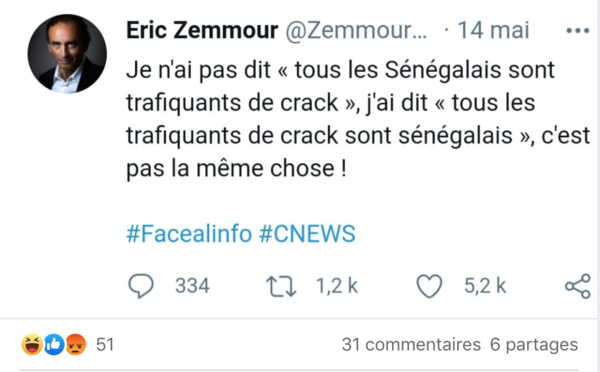600x372 pixels.
Task: Click the laughing face reaction emoji
Action: point(32,344)
